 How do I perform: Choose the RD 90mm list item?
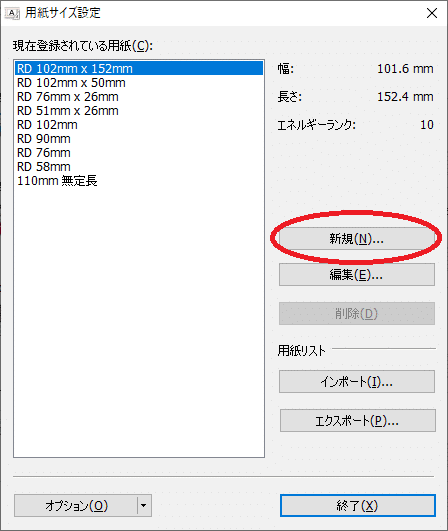click(x=139, y=139)
